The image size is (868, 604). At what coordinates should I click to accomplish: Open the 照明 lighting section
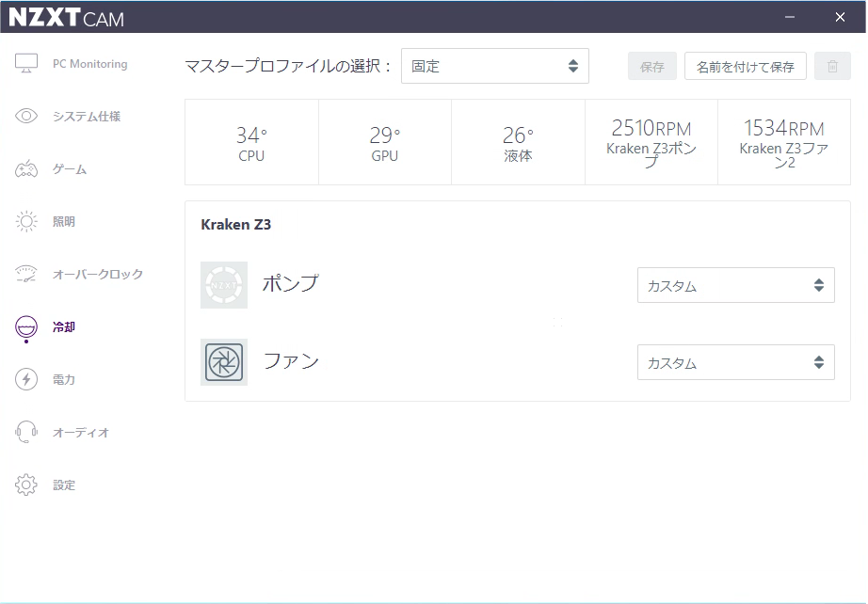tap(64, 221)
